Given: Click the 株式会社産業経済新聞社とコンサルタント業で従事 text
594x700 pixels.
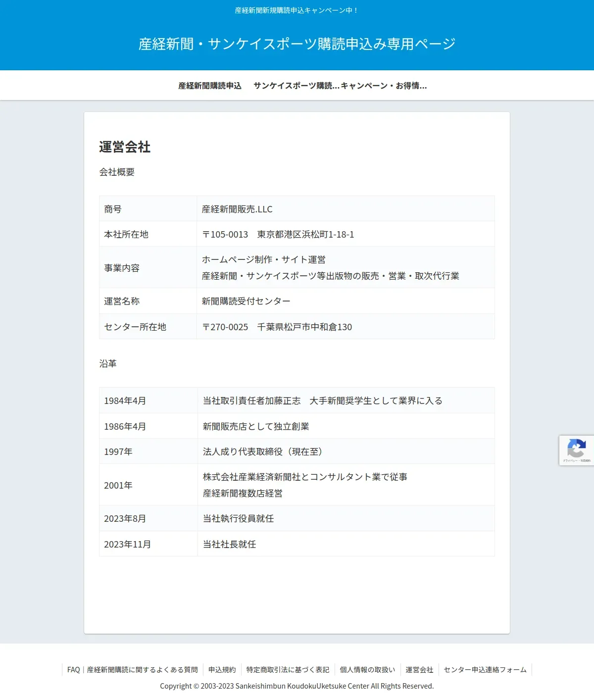Looking at the screenshot, I should (x=305, y=477).
